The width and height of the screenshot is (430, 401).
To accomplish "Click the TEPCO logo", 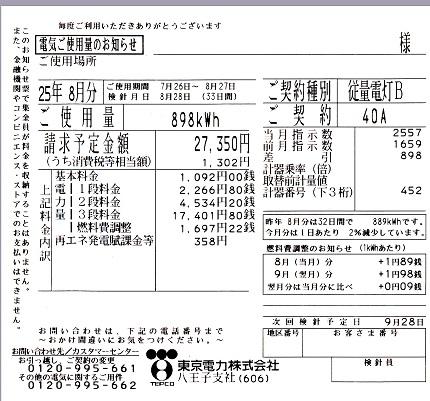I will [162, 367].
